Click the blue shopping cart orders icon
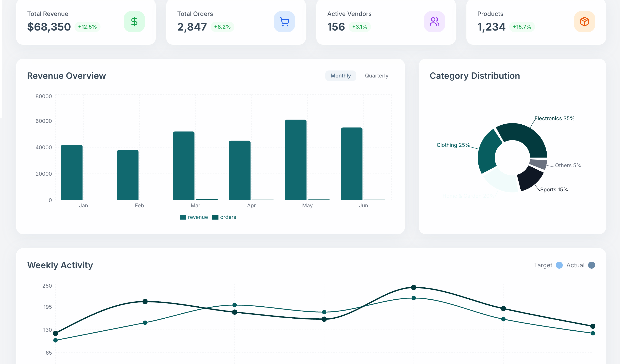The image size is (620, 364). point(284,22)
